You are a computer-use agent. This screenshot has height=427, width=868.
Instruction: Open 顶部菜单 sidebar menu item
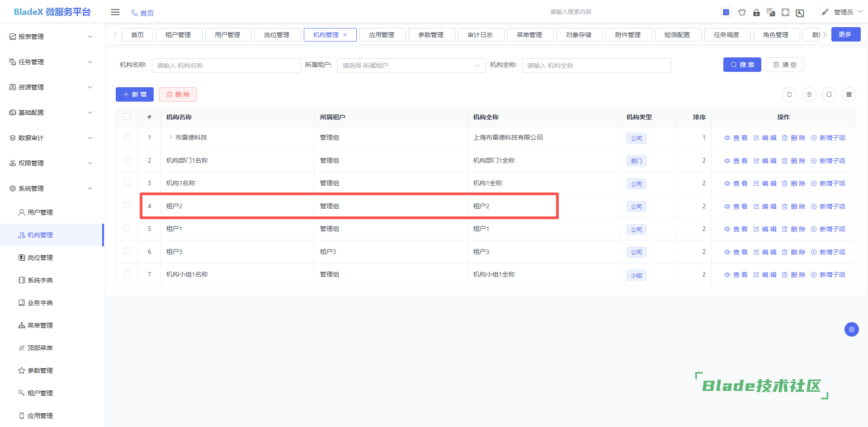(52, 348)
